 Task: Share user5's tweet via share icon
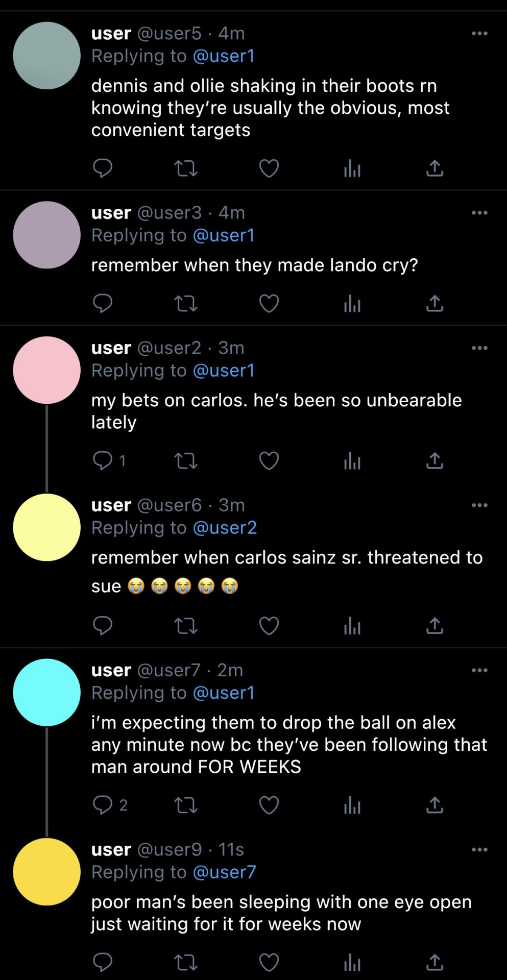click(x=434, y=168)
